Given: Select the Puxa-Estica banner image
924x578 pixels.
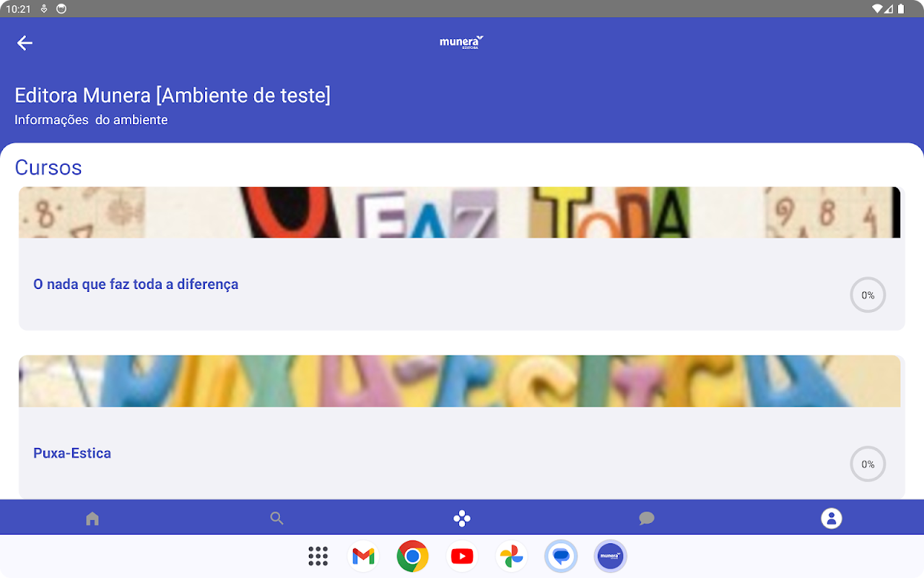Looking at the screenshot, I should coord(460,381).
